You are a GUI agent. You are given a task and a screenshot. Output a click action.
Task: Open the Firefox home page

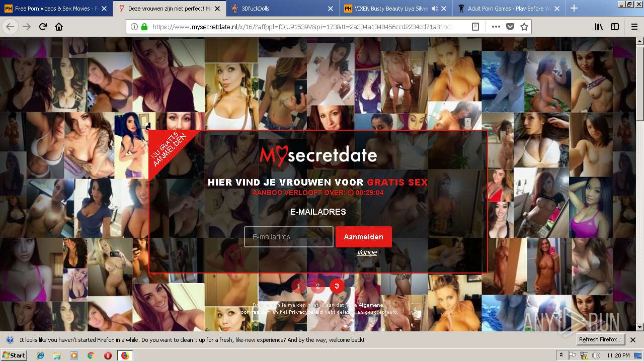[x=59, y=27]
